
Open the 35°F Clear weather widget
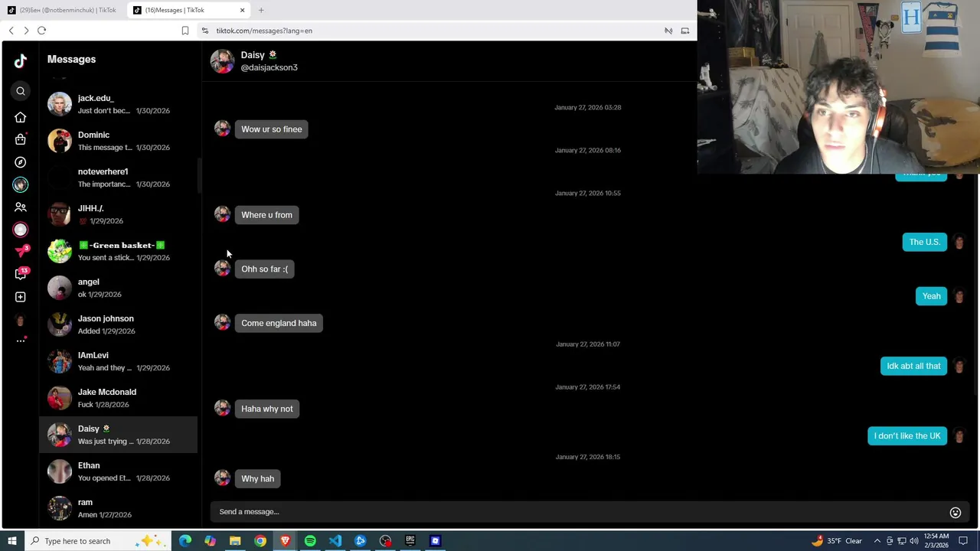[x=837, y=541]
